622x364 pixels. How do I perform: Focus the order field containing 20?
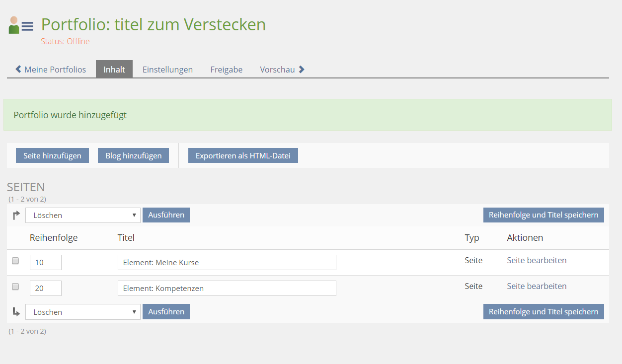46,288
